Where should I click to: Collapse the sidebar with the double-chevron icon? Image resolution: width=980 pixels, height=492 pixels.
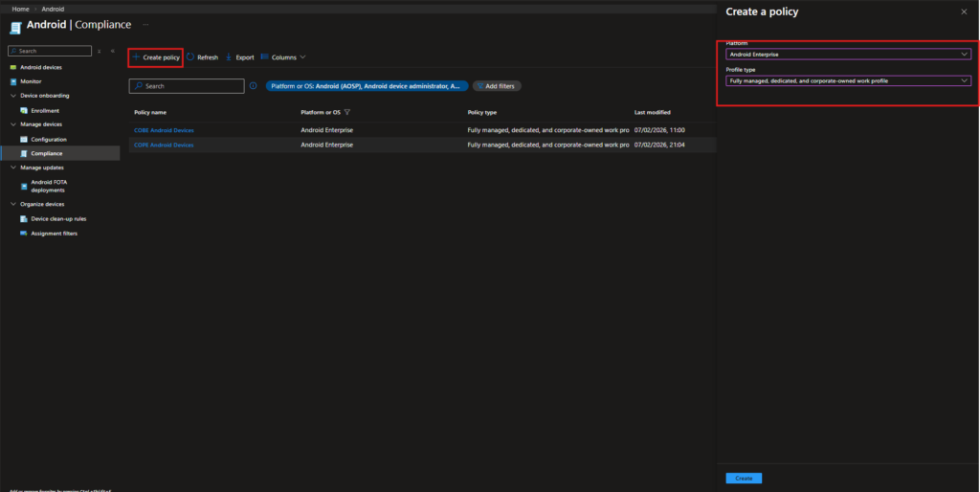click(112, 51)
